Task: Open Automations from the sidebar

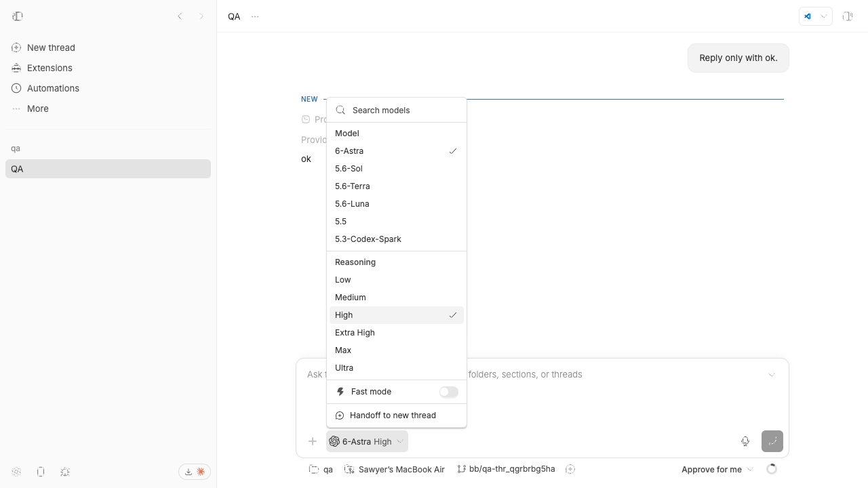Action: tap(108, 88)
